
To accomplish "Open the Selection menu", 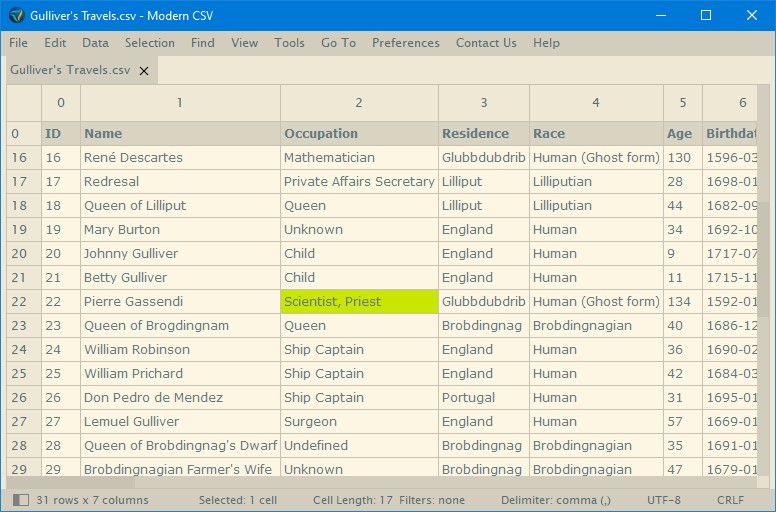I will tap(150, 43).
